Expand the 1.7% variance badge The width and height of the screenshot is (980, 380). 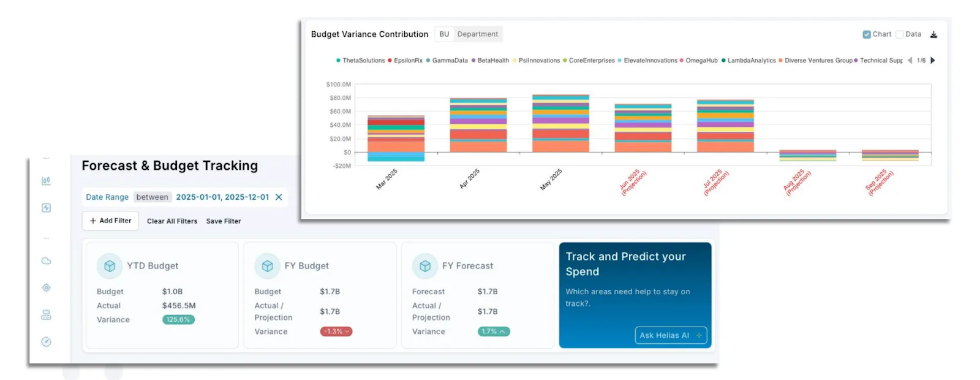[x=494, y=332]
